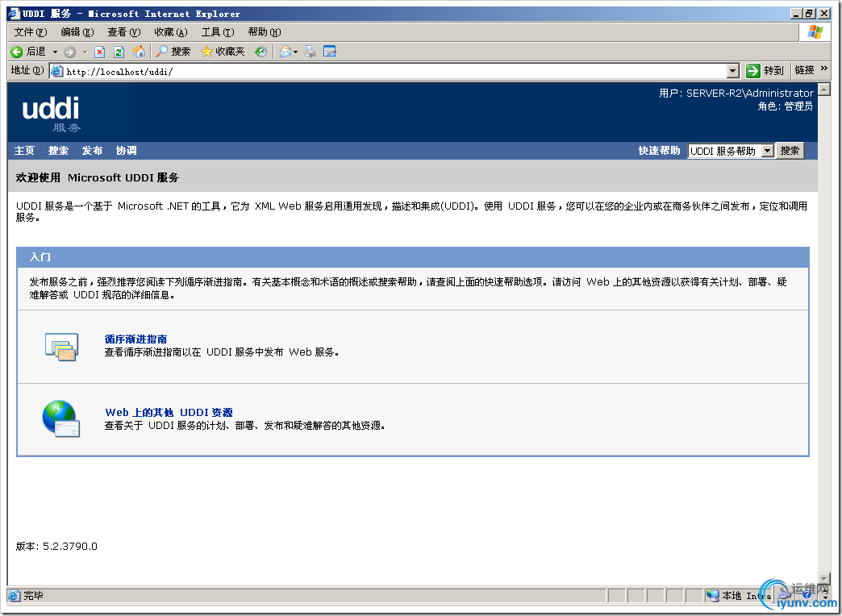Switch to the 主页 tab
The width and height of the screenshot is (842, 616).
(24, 151)
